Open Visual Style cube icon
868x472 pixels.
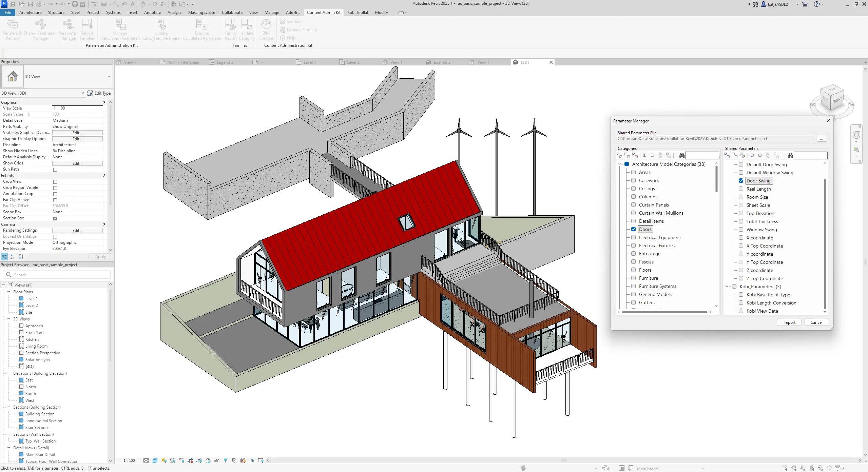click(x=155, y=460)
